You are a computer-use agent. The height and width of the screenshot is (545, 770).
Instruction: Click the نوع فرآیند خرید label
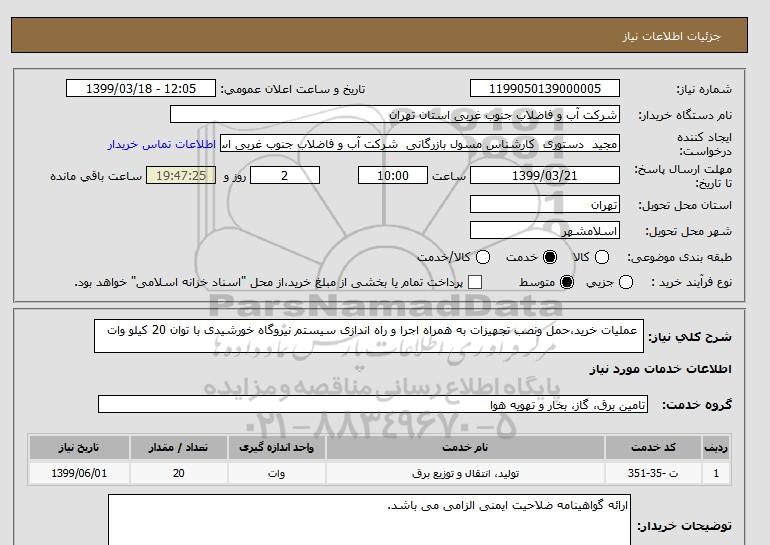pos(691,282)
